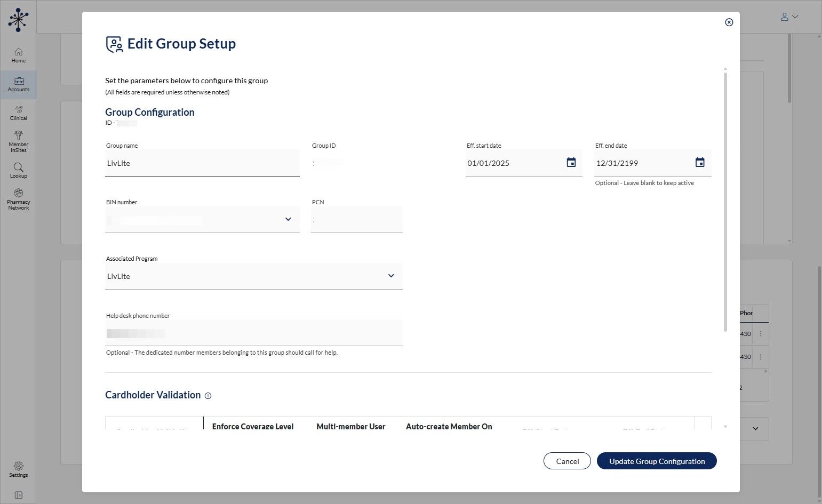Go to Home in sidebar
Screen dimensions: 822x504
pyautogui.click(x=18, y=55)
